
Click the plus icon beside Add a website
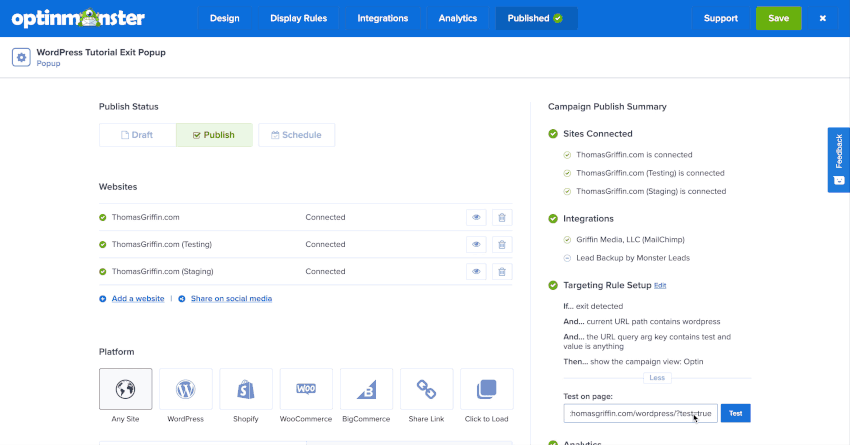102,299
